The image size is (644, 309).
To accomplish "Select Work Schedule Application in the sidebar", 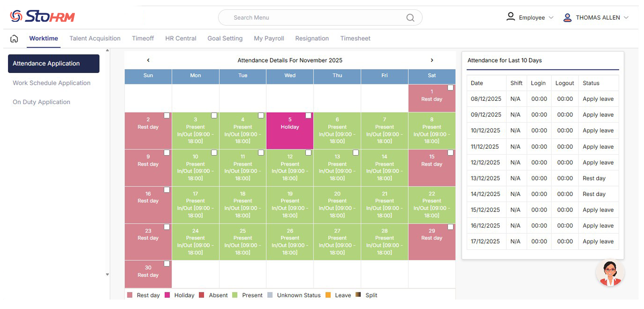I will click(x=52, y=82).
